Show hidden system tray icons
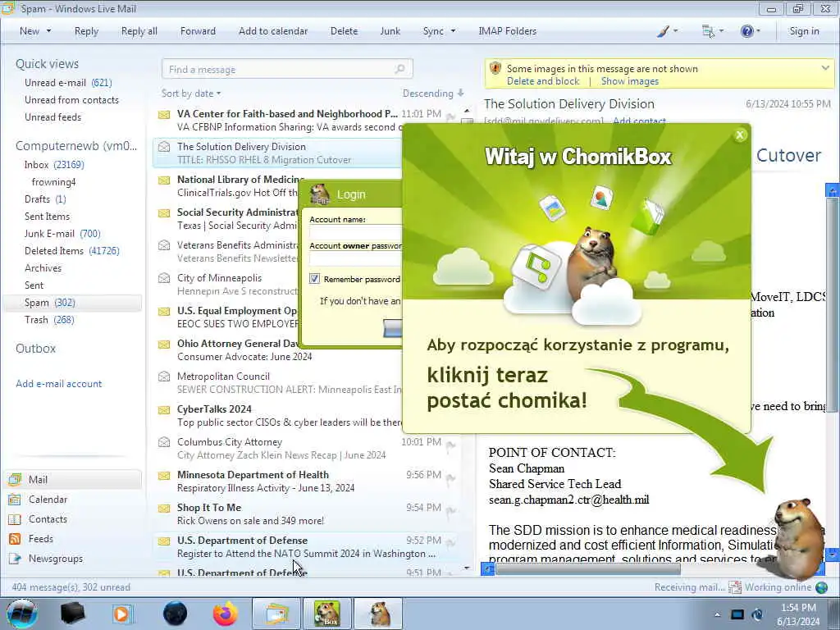Viewport: 840px width, 630px height. click(717, 614)
